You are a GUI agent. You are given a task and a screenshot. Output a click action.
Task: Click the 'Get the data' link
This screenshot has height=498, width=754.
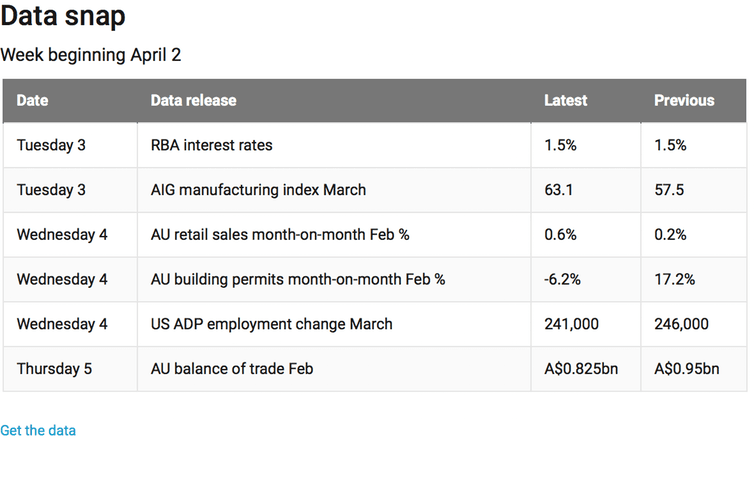(38, 431)
